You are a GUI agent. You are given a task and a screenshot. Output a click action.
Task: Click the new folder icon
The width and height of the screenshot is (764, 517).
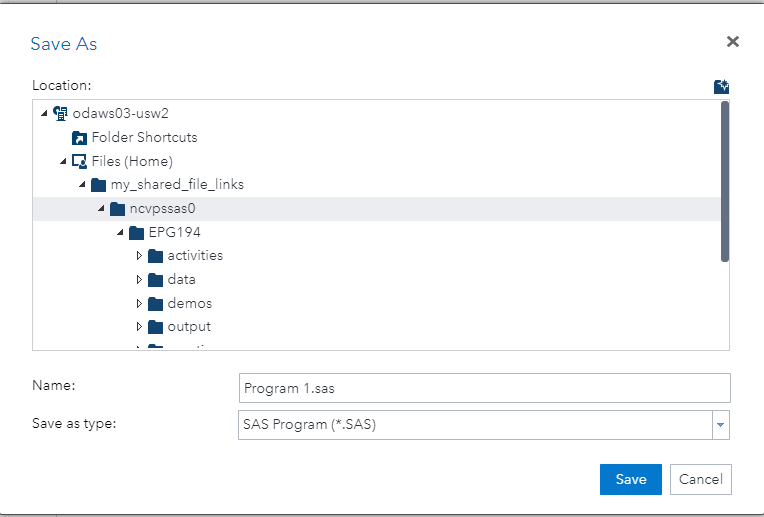coord(721,87)
